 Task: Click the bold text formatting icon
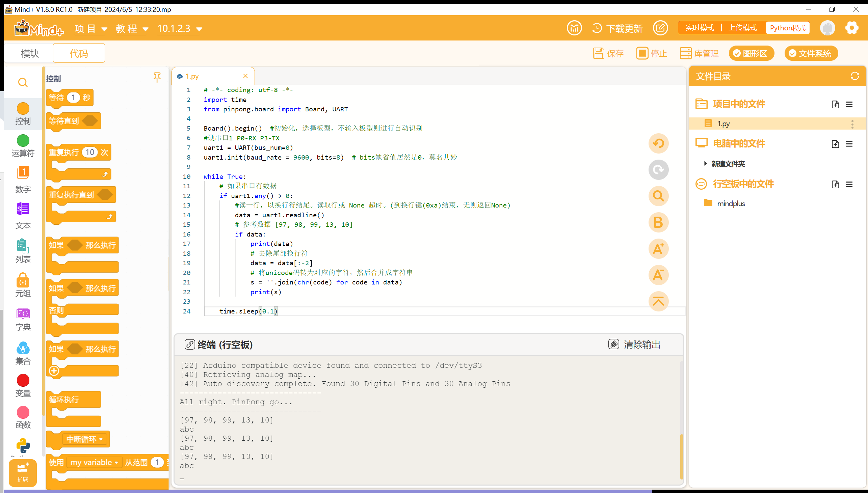pos(659,222)
